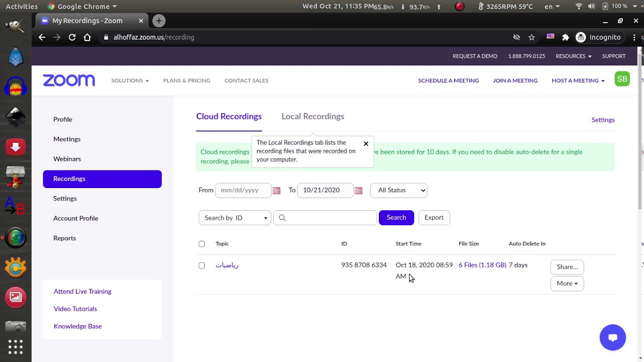
Task: Go back in browser
Action: click(x=42, y=37)
